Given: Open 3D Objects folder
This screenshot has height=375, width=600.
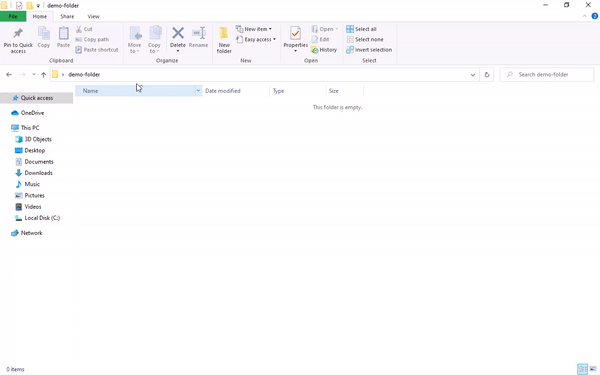Looking at the screenshot, I should tap(38, 139).
